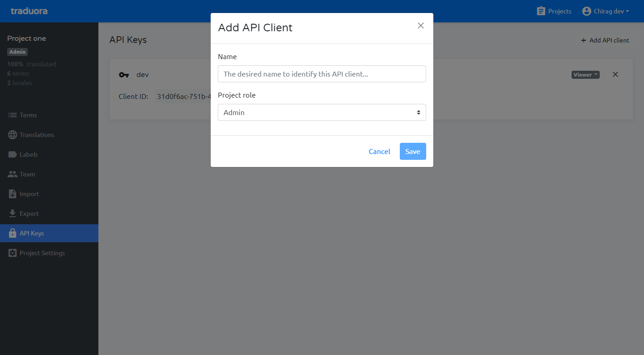Expand the Chirag dev account menu
Screen dimensions: 644x355
point(606,11)
